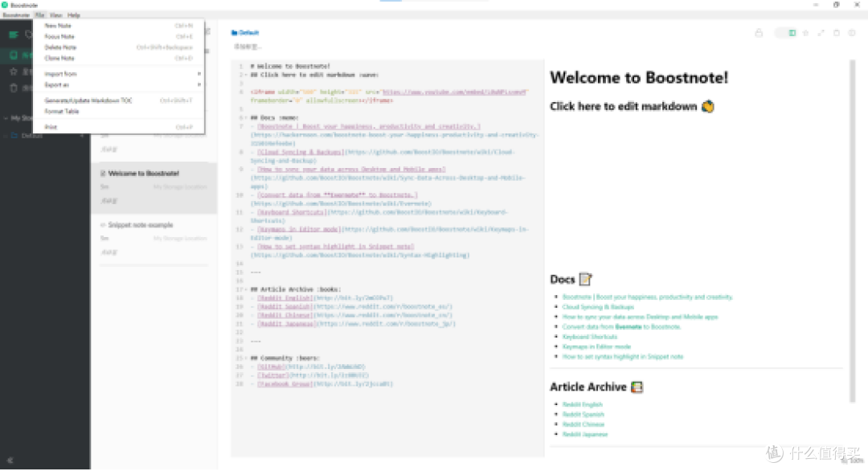Expand note to fullscreen view
The height and width of the screenshot is (471, 868).
(821, 33)
